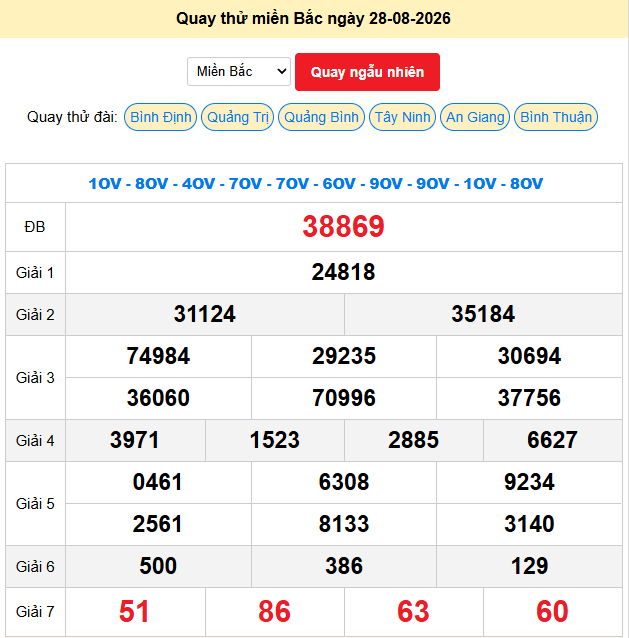629x638 pixels.
Task: Click the Giải 7 number 51
Action: (134, 612)
